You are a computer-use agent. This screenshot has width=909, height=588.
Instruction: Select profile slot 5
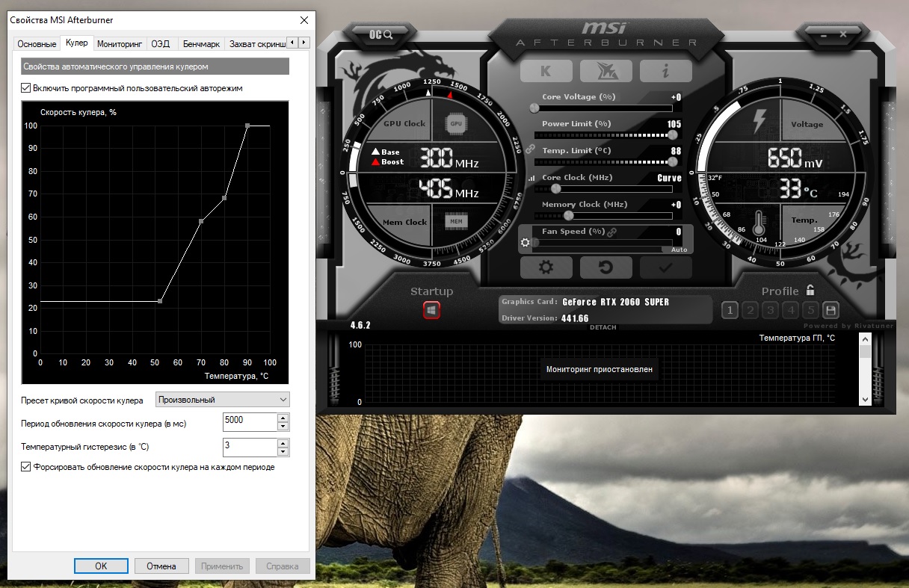811,310
